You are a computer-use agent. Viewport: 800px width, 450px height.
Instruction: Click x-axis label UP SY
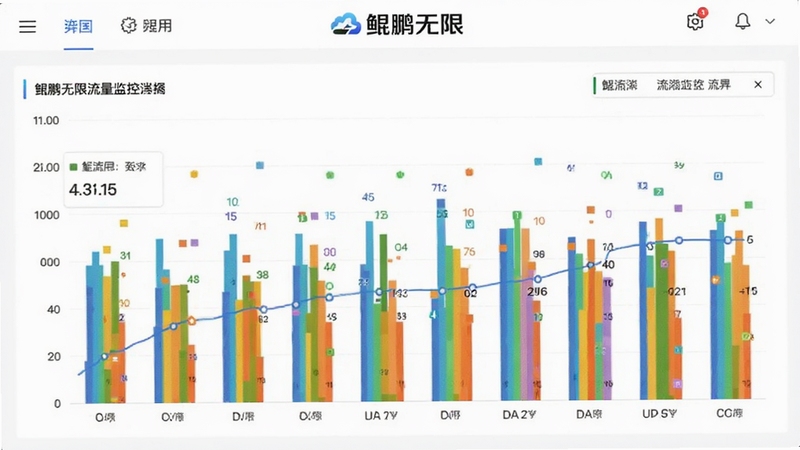pos(659,414)
